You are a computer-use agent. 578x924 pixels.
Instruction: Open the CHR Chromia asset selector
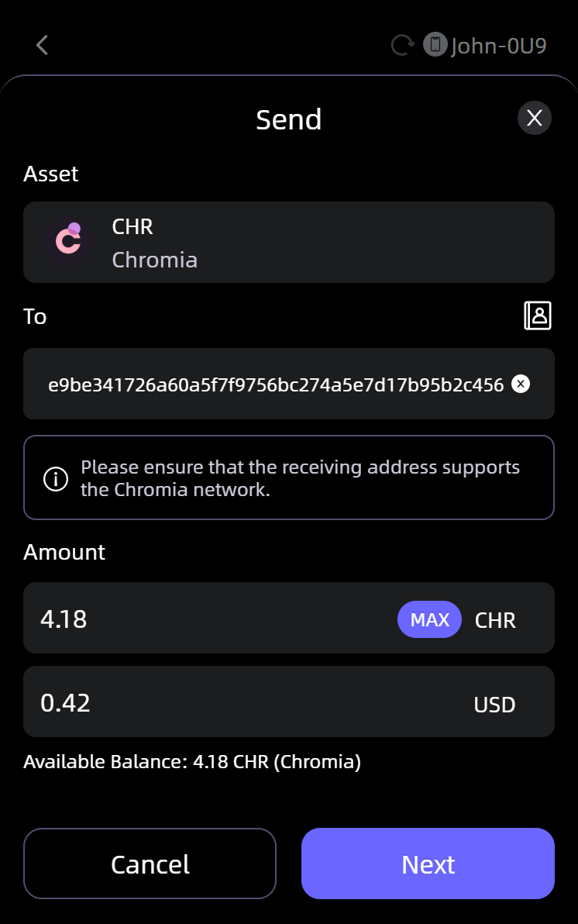coord(288,242)
